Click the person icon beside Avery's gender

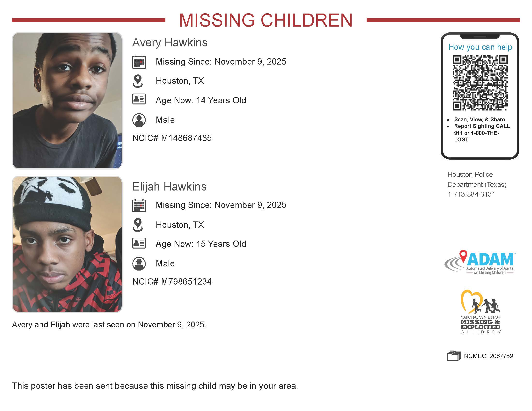point(139,120)
